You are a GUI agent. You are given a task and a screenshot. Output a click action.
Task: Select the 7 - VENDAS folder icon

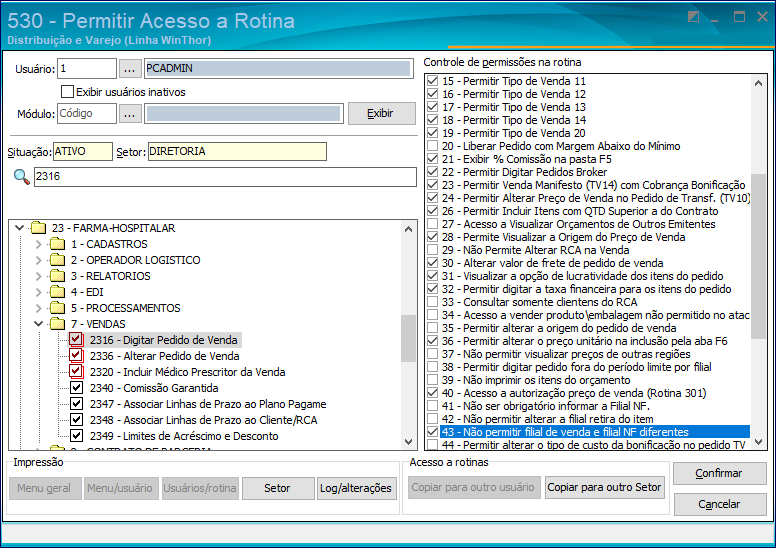pyautogui.click(x=57, y=324)
